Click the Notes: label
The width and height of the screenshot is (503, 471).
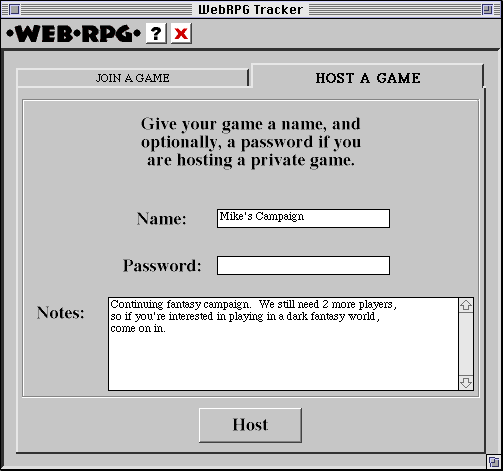click(60, 313)
